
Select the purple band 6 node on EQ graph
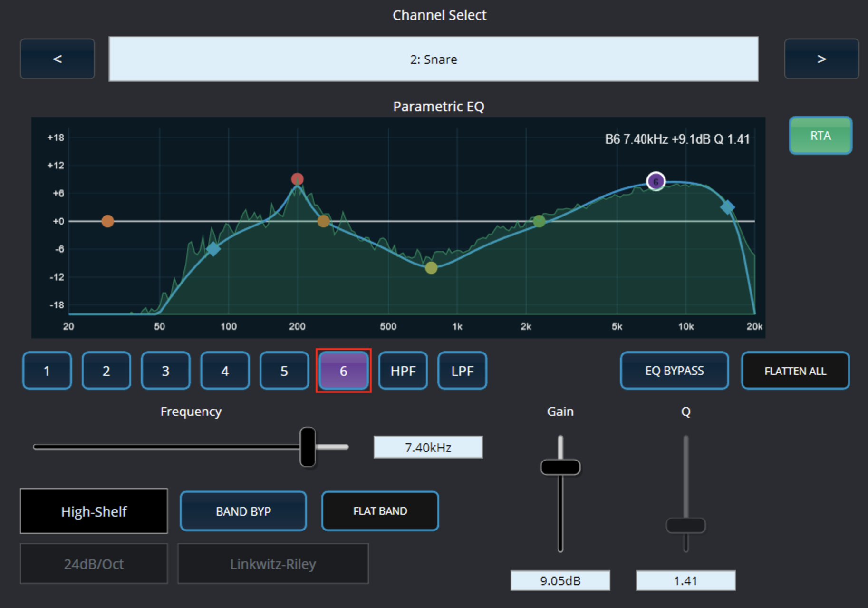656,181
